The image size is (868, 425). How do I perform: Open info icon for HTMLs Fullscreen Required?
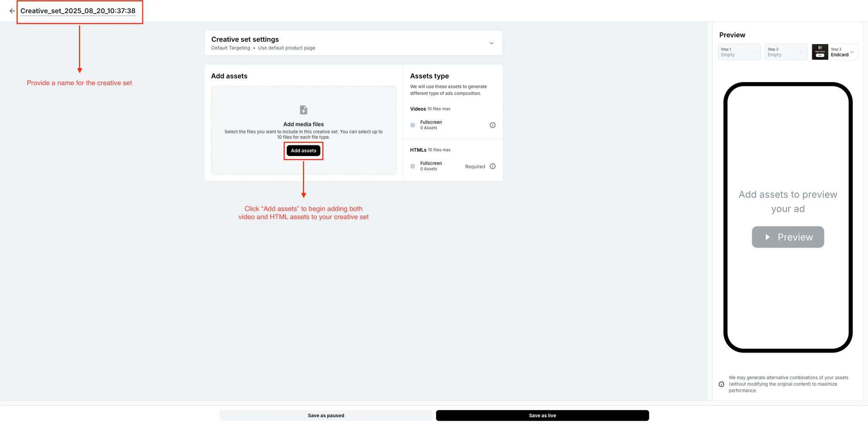point(492,166)
